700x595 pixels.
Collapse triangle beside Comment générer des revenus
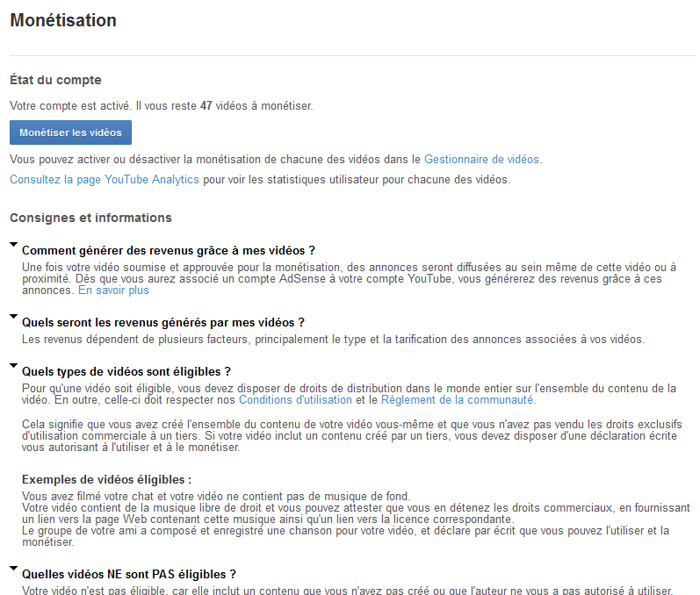point(14,246)
